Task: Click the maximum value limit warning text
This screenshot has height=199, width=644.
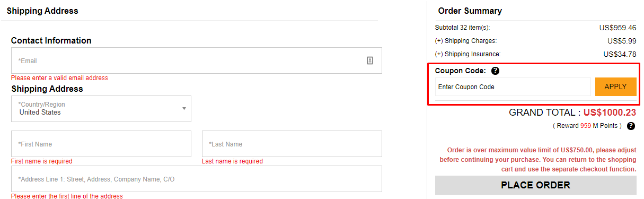Action: point(537,159)
